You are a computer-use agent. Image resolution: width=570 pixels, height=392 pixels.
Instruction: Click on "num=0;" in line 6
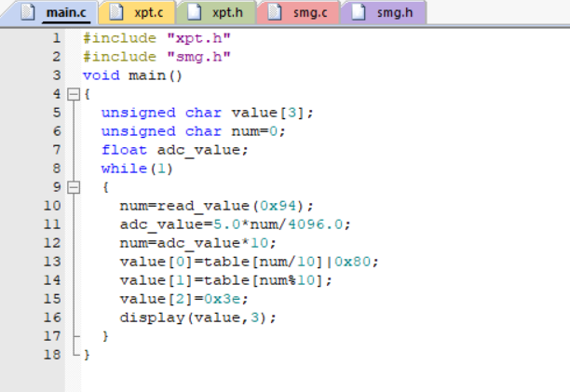click(x=259, y=131)
